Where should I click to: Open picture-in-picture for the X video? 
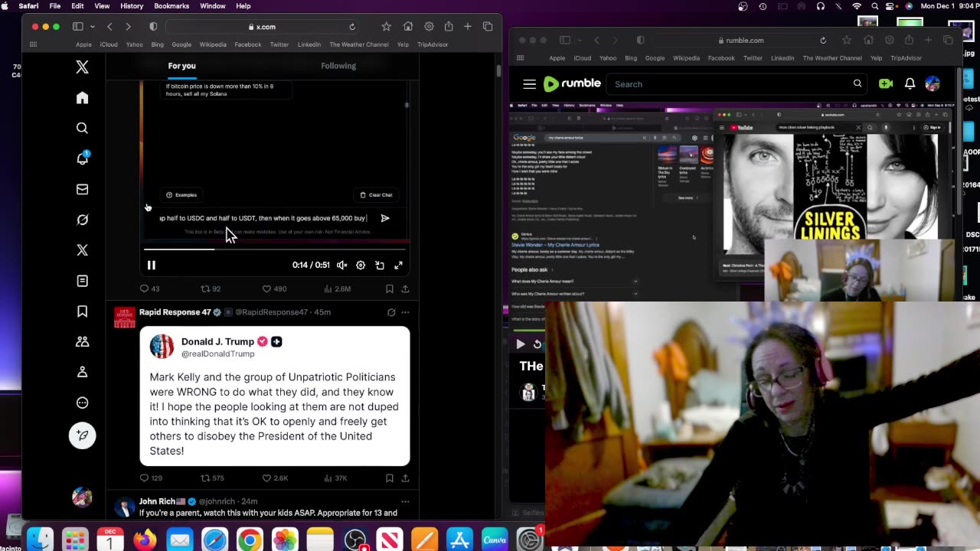click(380, 265)
